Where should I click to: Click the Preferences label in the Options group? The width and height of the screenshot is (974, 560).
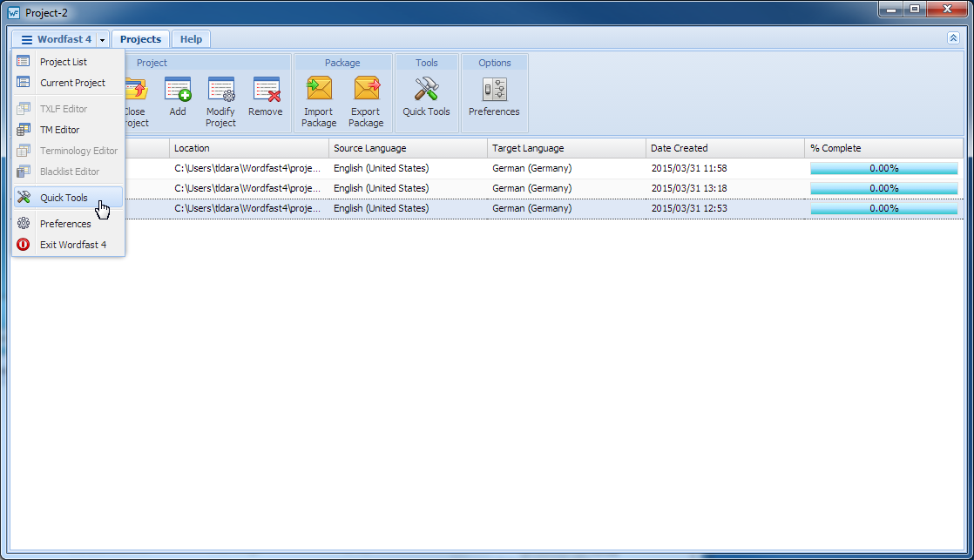pyautogui.click(x=494, y=111)
